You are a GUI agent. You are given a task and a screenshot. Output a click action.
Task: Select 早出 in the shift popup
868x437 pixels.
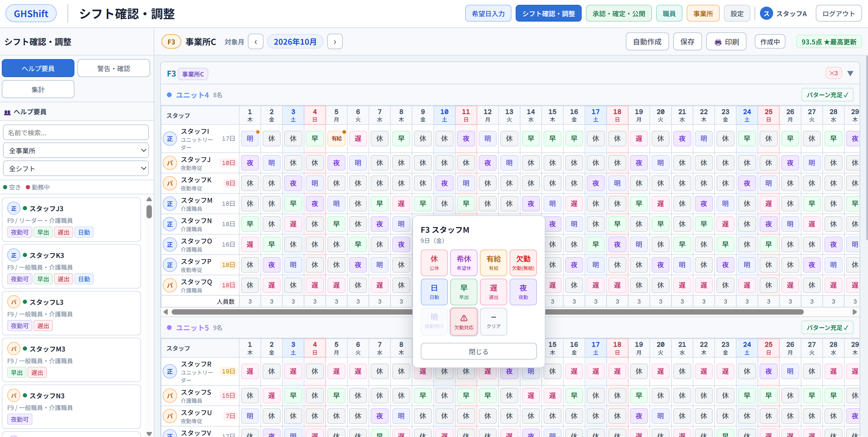[x=464, y=292]
